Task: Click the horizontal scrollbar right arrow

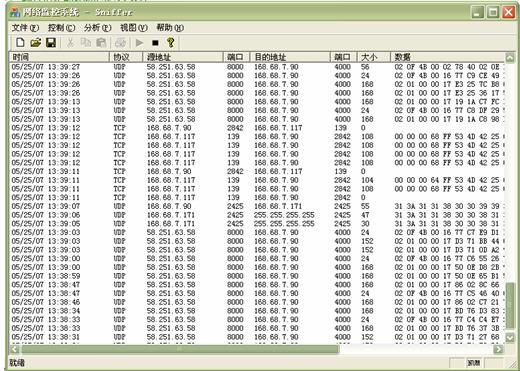Action: coord(498,349)
